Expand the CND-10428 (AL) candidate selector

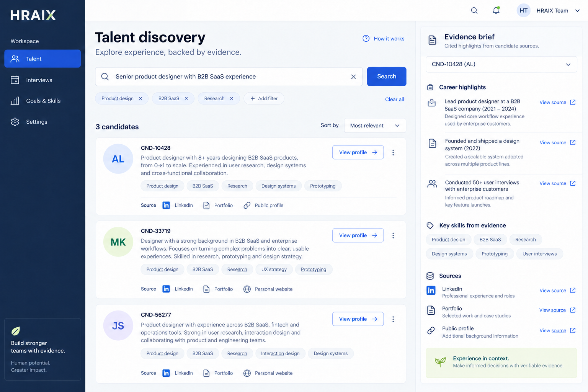[x=501, y=64]
